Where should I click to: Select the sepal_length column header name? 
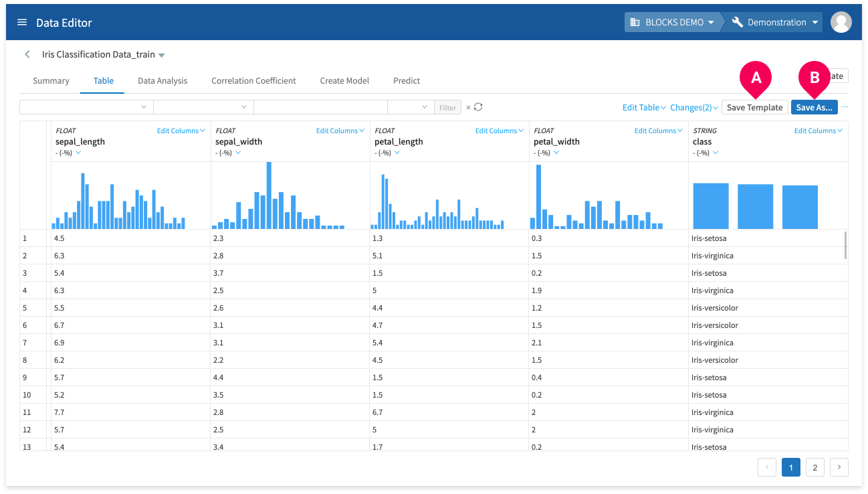pyautogui.click(x=80, y=141)
